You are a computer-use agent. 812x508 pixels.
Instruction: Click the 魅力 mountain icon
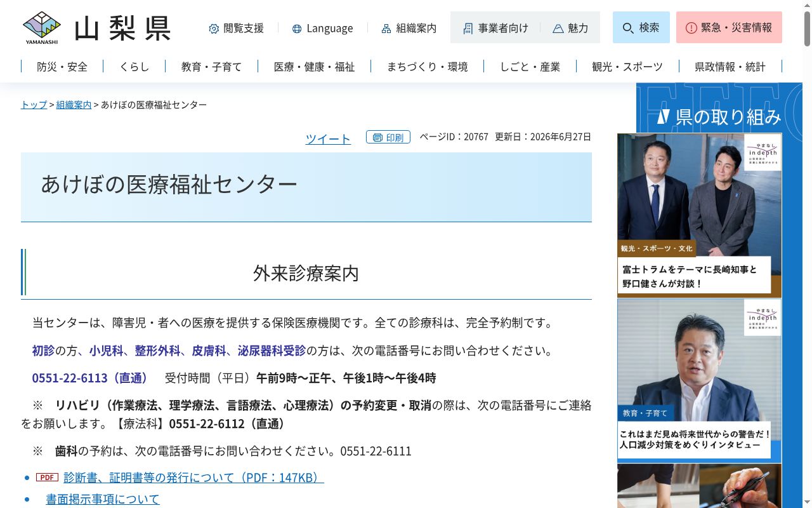point(558,29)
